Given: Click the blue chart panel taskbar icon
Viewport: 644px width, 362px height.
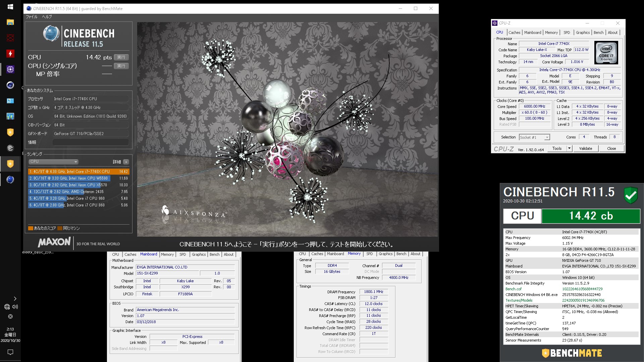Looking at the screenshot, I should click(10, 101).
